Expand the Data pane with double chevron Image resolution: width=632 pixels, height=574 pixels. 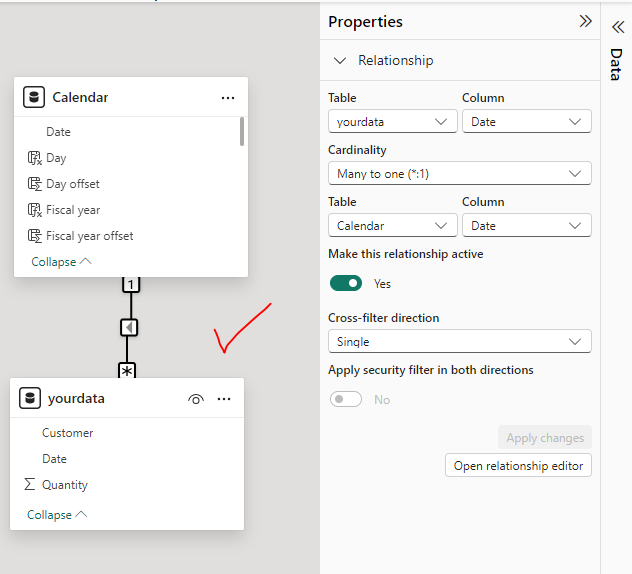coord(618,27)
